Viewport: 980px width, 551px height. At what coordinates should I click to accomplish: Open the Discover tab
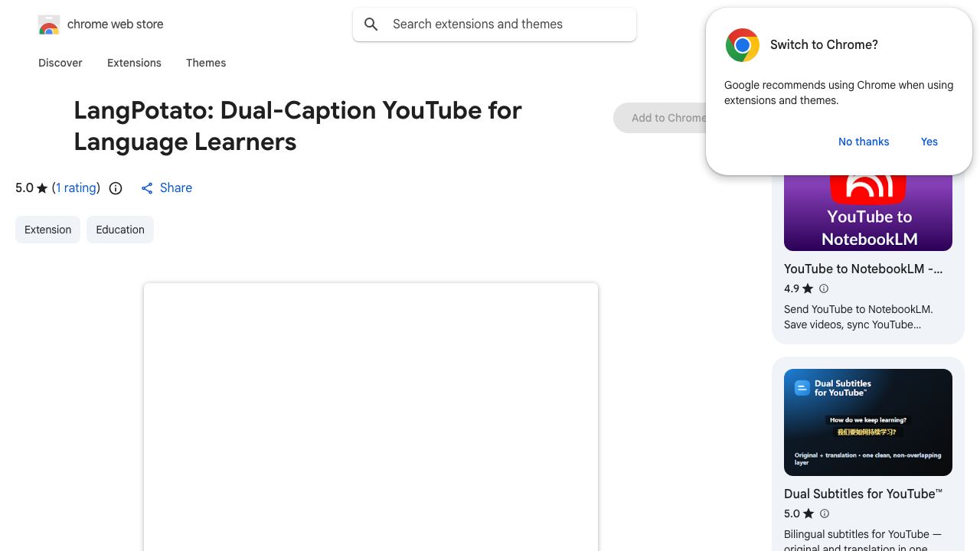coord(60,63)
